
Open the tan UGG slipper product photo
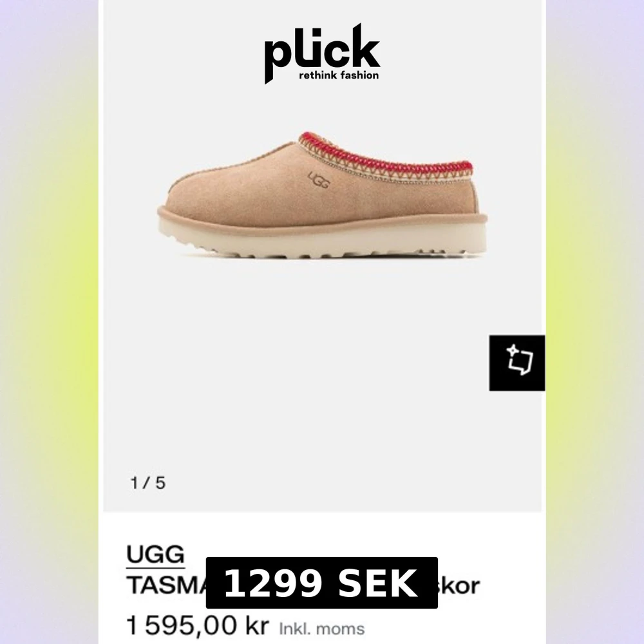pyautogui.click(x=323, y=194)
